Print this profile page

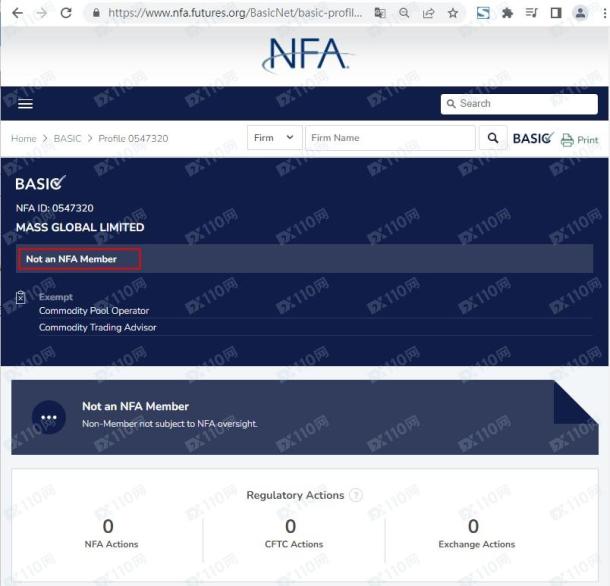(579, 140)
